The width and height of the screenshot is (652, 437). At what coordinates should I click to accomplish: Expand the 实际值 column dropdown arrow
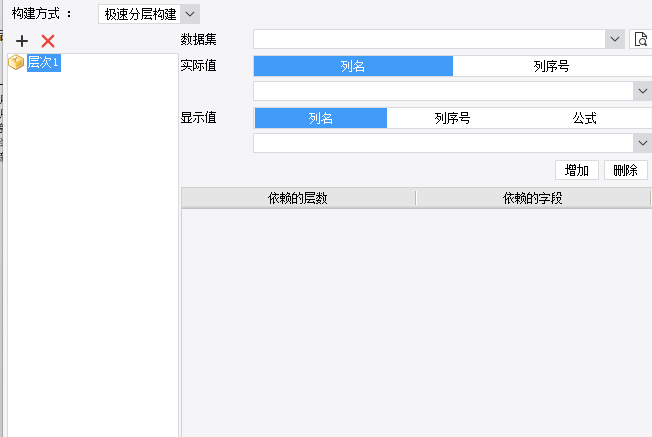point(642,91)
